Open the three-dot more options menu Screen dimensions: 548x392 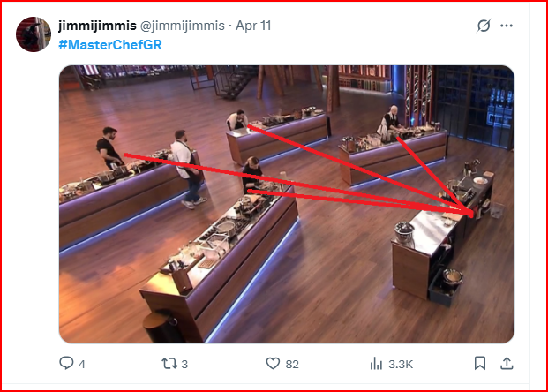tap(507, 26)
